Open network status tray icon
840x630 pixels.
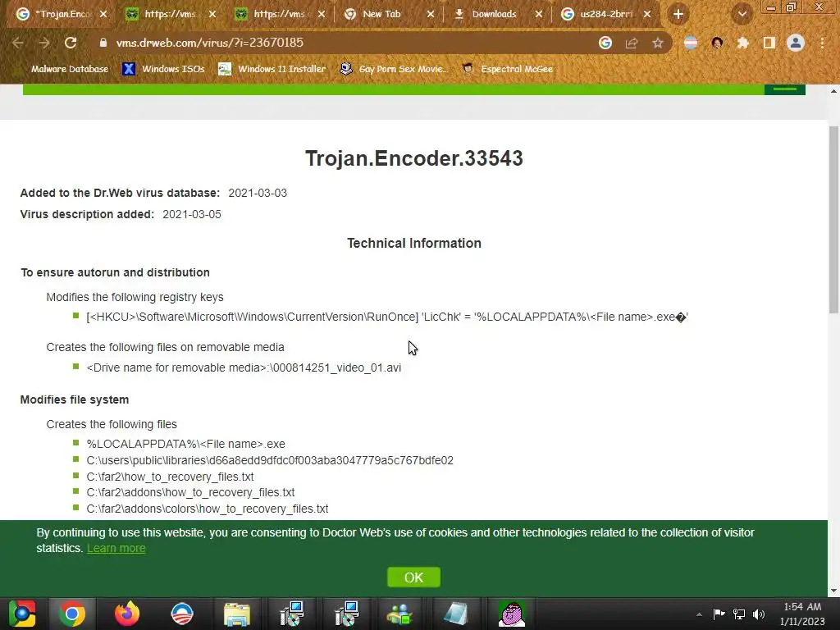click(x=739, y=614)
